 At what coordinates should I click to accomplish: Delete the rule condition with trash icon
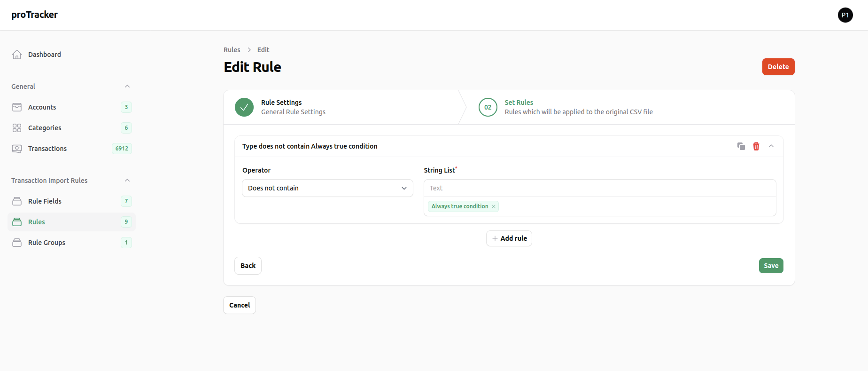coord(756,146)
